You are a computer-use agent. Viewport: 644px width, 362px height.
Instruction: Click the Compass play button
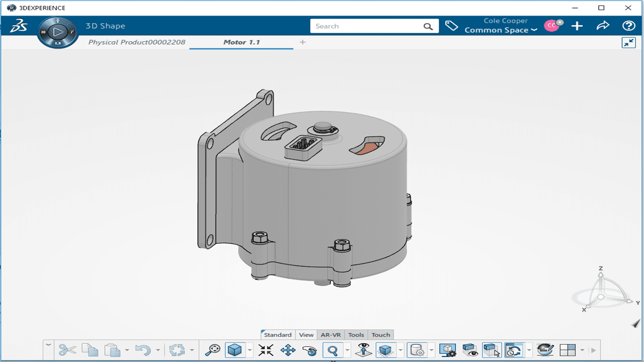[58, 32]
